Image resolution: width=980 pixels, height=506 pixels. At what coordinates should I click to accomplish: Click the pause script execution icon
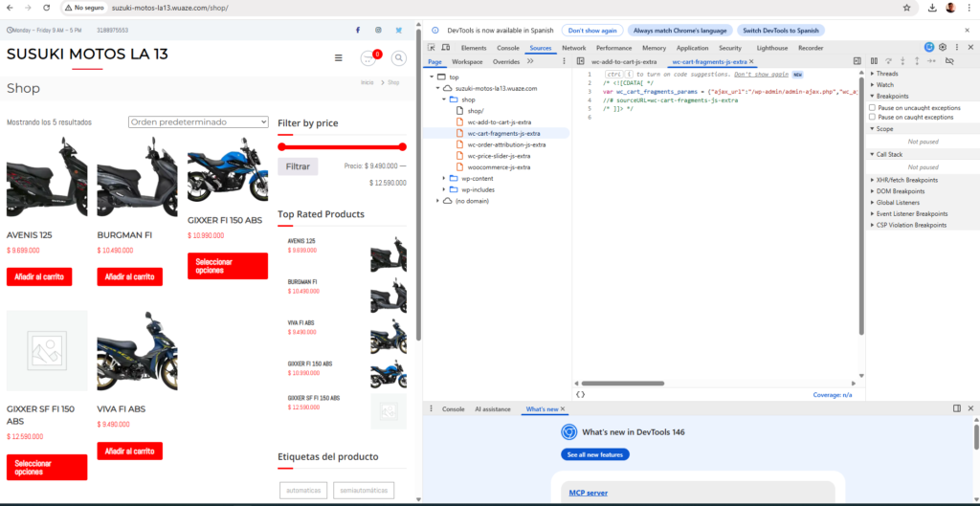pyautogui.click(x=874, y=61)
